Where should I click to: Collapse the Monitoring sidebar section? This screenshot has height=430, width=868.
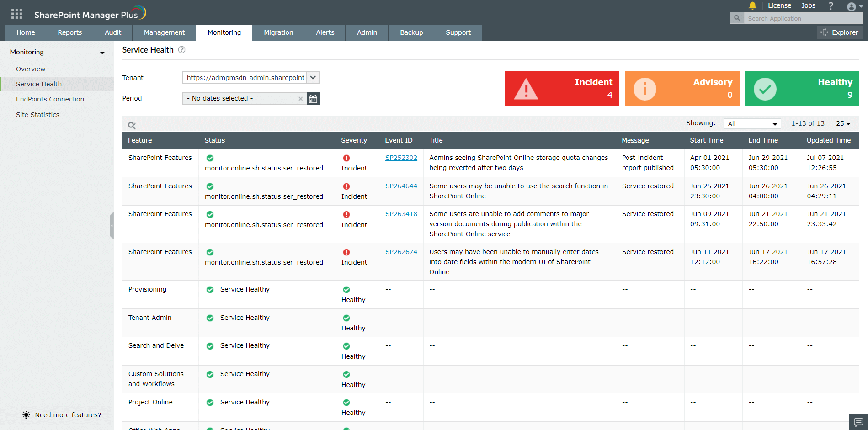pos(102,53)
